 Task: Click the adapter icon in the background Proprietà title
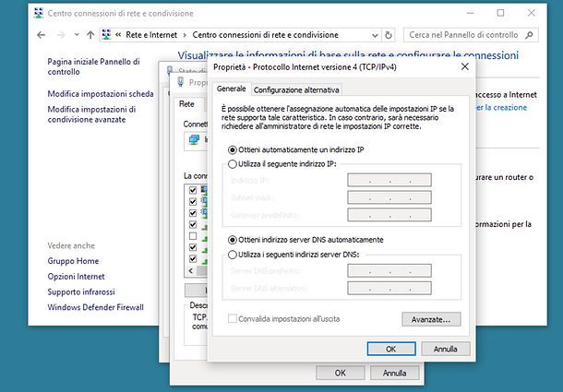(181, 82)
